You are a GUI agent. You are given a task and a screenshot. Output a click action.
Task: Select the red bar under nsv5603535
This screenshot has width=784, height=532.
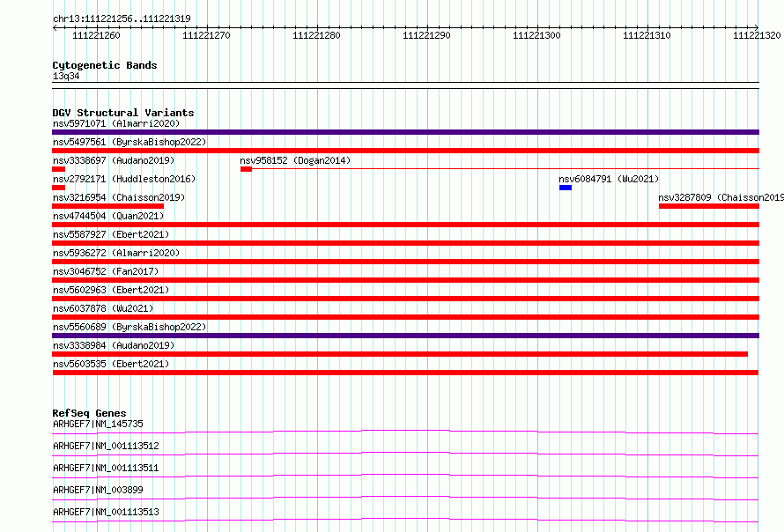(405, 373)
